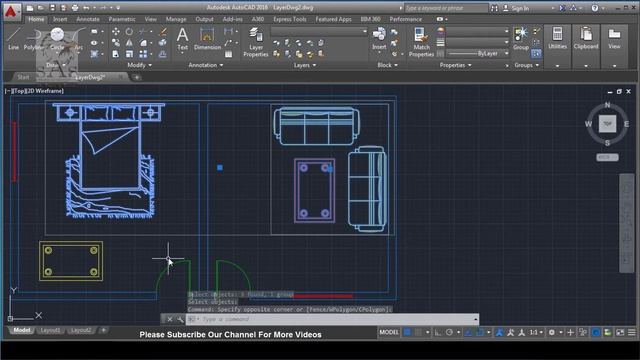Click the keyword search box
The width and height of the screenshot is (640, 360).
(x=446, y=8)
